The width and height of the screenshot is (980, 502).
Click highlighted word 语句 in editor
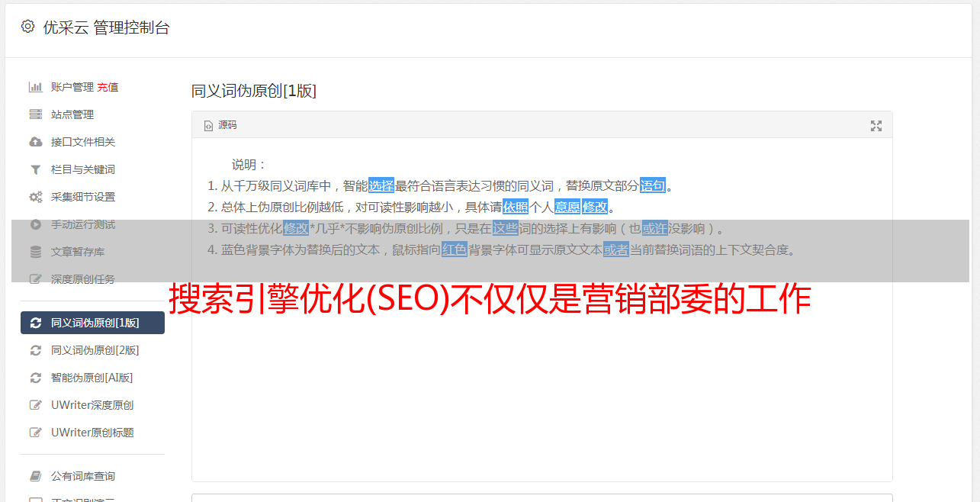[653, 185]
